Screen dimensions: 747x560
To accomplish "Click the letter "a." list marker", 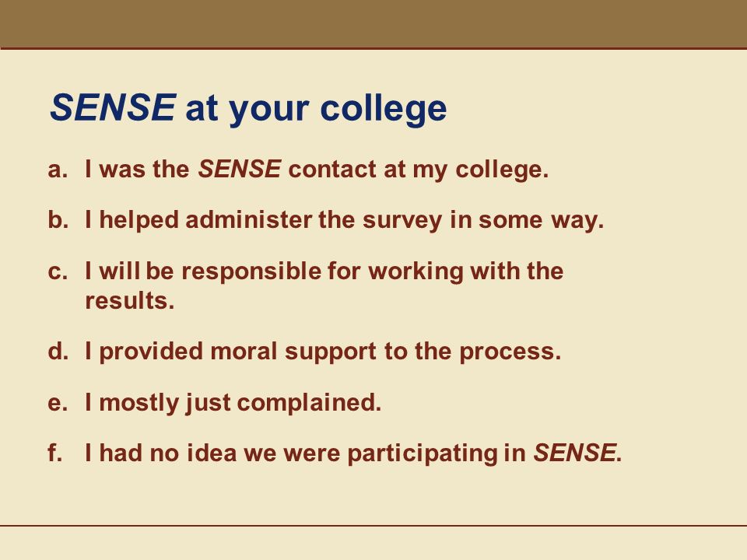I will click(x=58, y=170).
